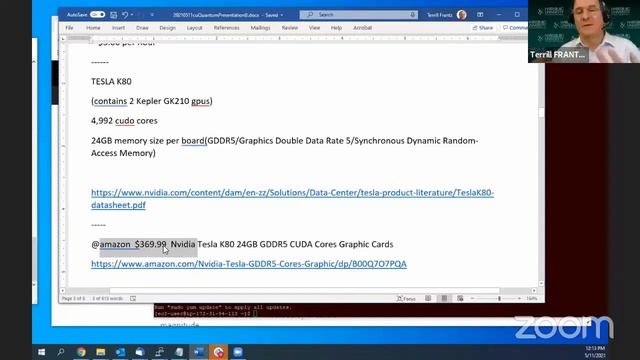Toggle the AutoSave switch
Screen dimensions: 640x360
click(x=97, y=15)
